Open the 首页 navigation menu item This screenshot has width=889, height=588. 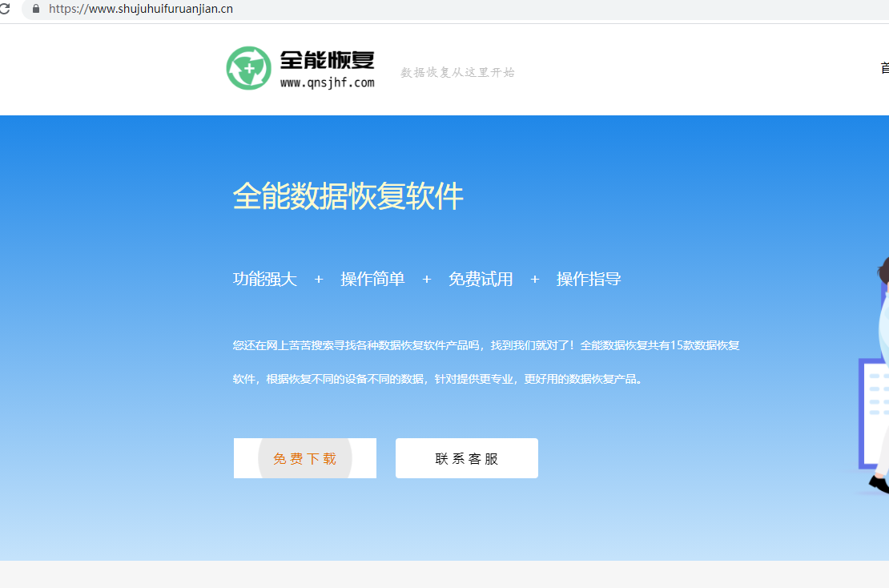click(x=884, y=68)
